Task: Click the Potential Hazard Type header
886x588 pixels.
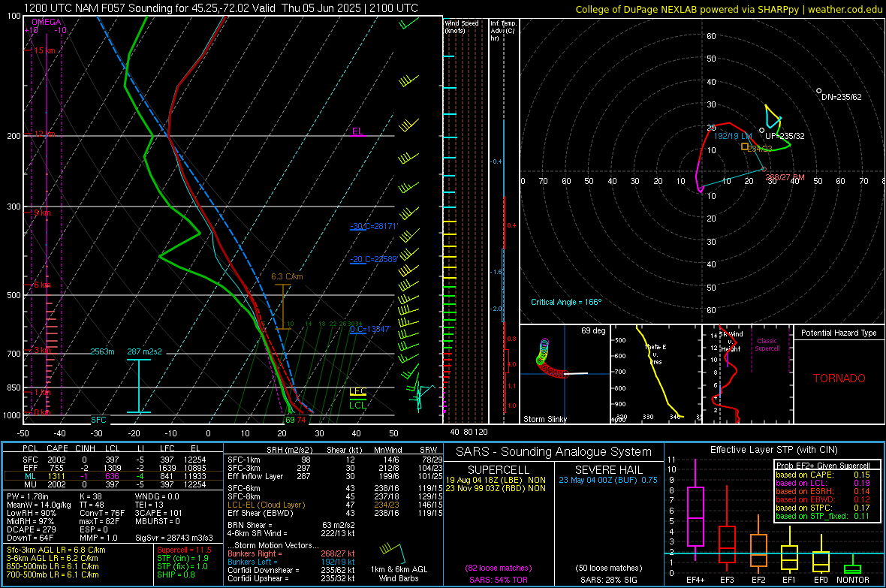Action: click(x=839, y=333)
